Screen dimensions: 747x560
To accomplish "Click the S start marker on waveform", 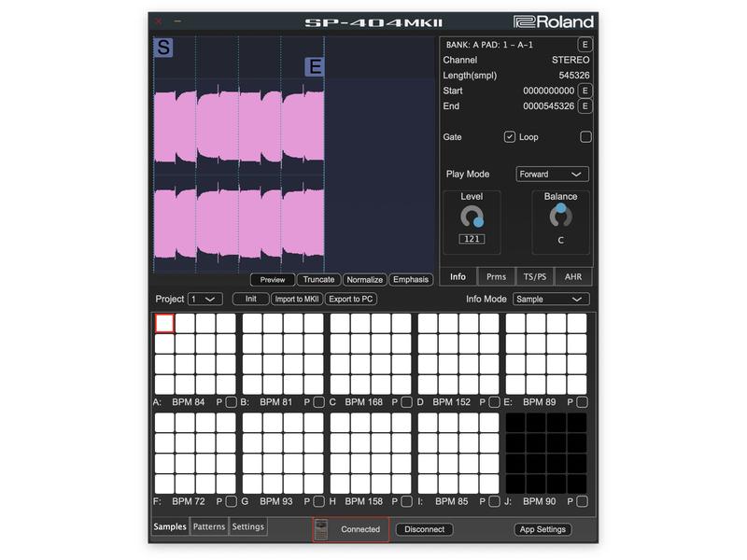I will tap(163, 48).
